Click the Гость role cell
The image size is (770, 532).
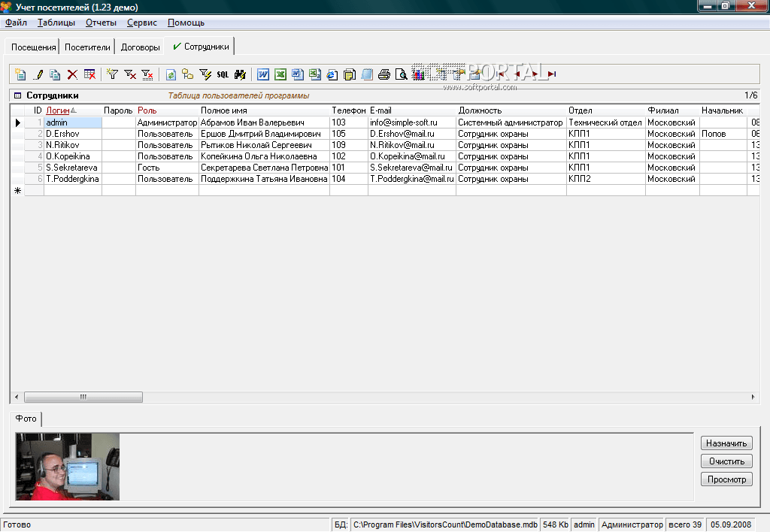[x=167, y=168]
